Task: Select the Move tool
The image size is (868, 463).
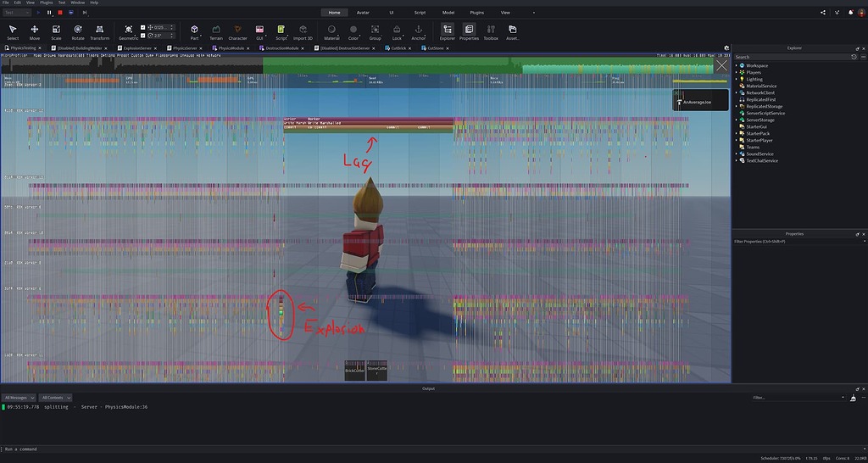Action: (x=35, y=31)
